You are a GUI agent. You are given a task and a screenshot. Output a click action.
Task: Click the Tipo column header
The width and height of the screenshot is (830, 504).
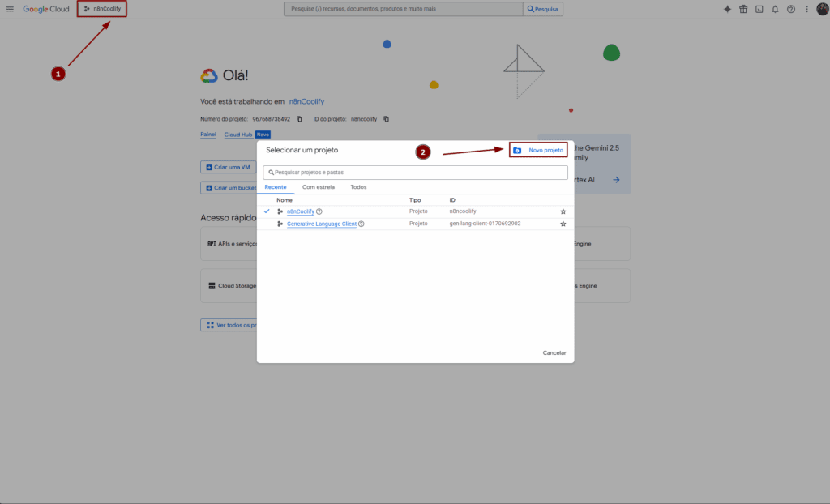tap(415, 200)
